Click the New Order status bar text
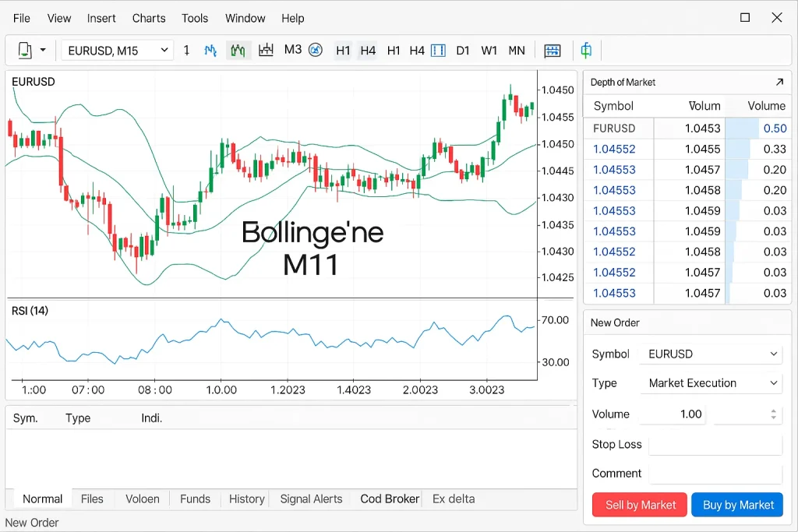 [31, 523]
